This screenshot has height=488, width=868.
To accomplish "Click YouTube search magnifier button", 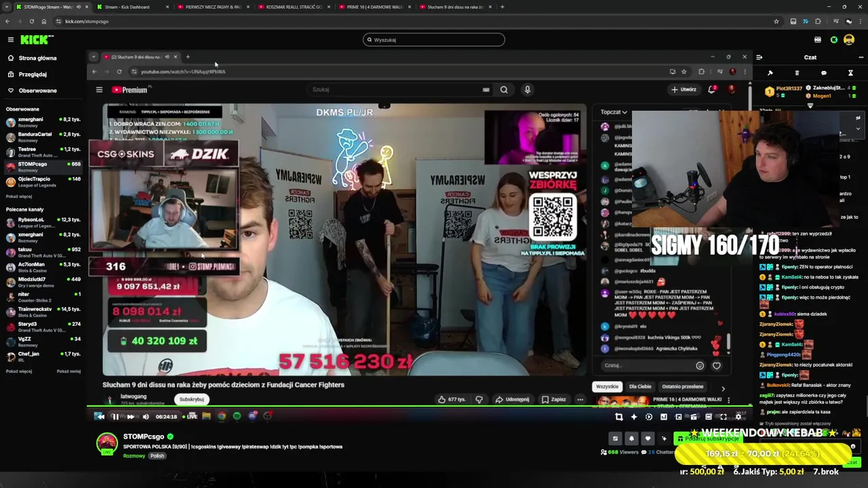I will [x=504, y=89].
